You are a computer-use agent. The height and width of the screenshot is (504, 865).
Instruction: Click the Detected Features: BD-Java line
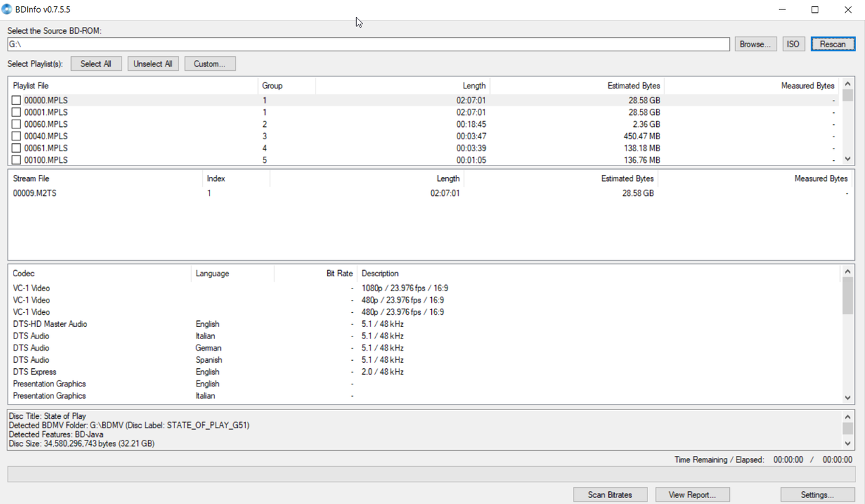click(x=56, y=434)
